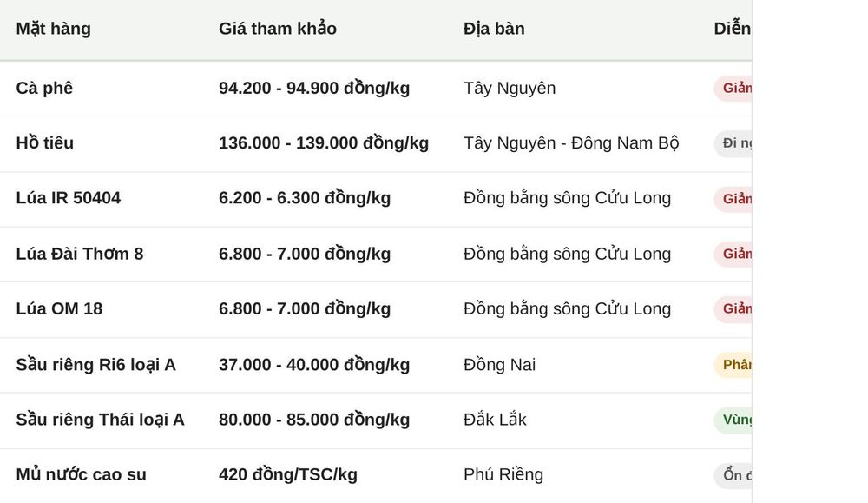Click the red badge in Lúa IR 50404 row
The height and width of the screenshot is (503, 868).
click(x=733, y=199)
